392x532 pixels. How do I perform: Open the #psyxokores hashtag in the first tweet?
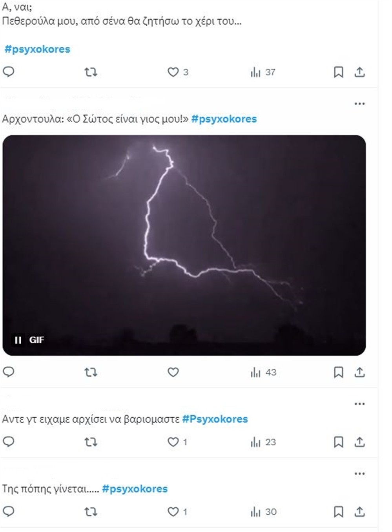(36, 49)
